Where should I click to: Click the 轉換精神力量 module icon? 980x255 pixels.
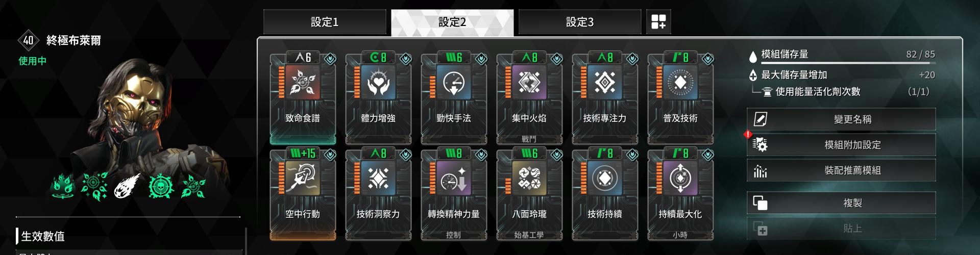click(x=453, y=178)
